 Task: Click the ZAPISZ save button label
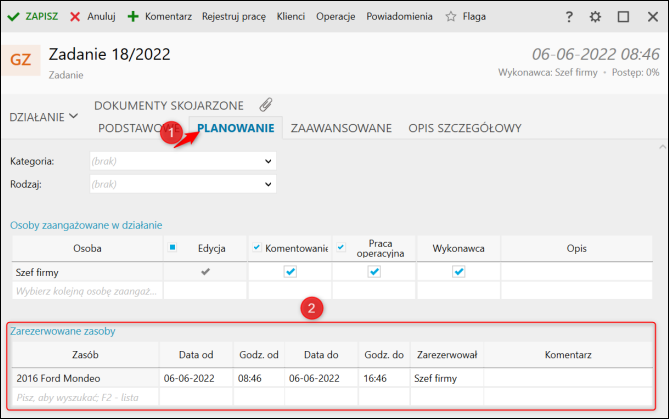[41, 17]
